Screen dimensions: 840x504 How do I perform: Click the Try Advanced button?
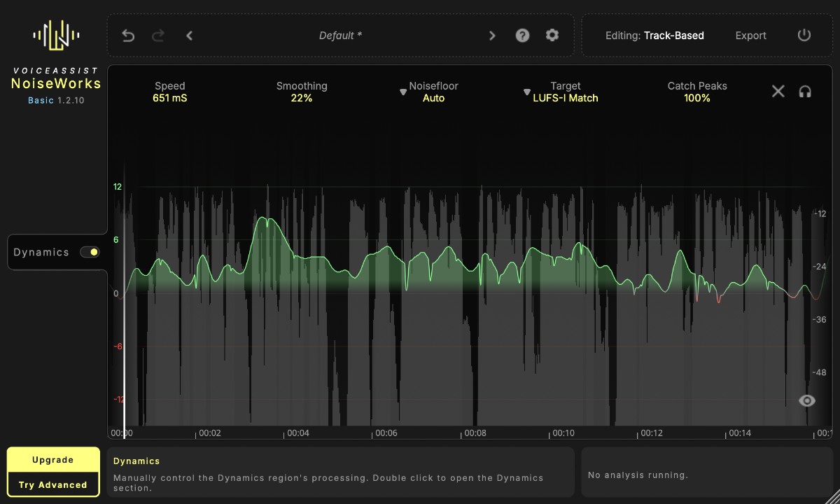pyautogui.click(x=53, y=484)
